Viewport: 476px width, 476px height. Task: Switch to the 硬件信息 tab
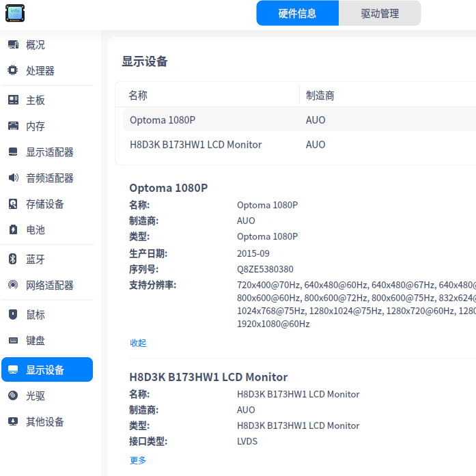pyautogui.click(x=298, y=14)
